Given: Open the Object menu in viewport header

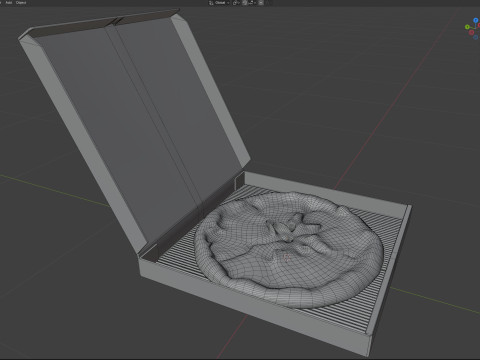Looking at the screenshot, I should (21, 3).
